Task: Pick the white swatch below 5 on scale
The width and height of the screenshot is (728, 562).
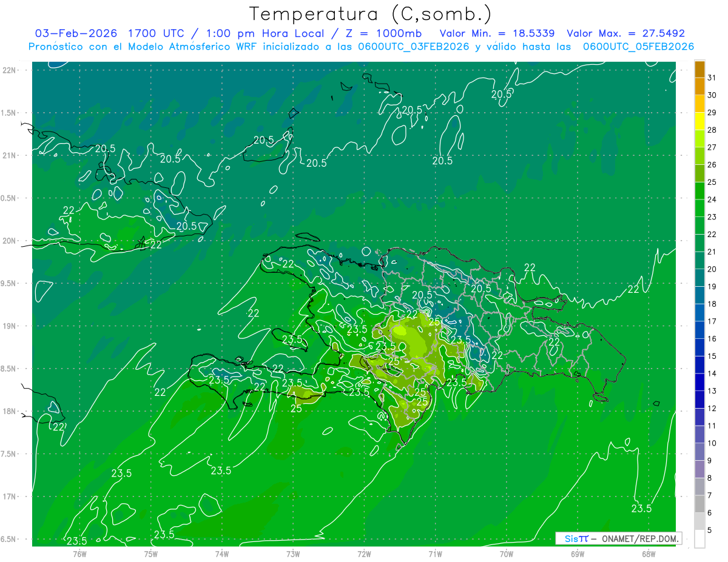Action: pos(699,538)
